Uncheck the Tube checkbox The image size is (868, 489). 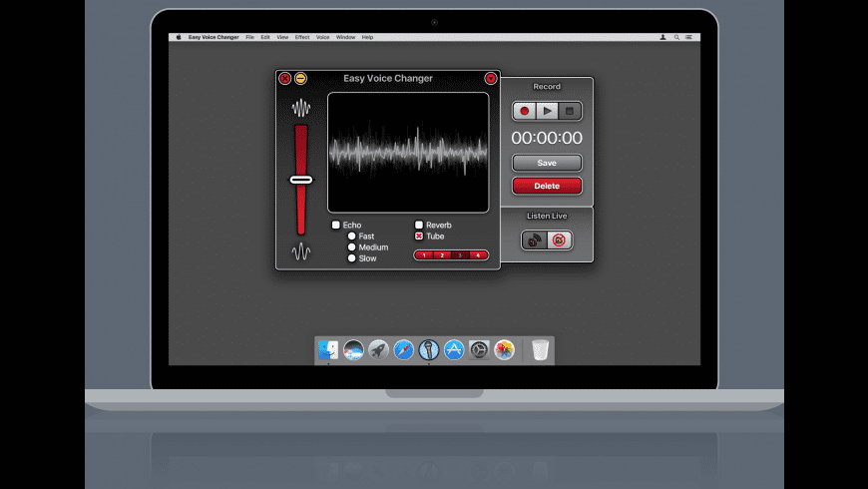(419, 236)
